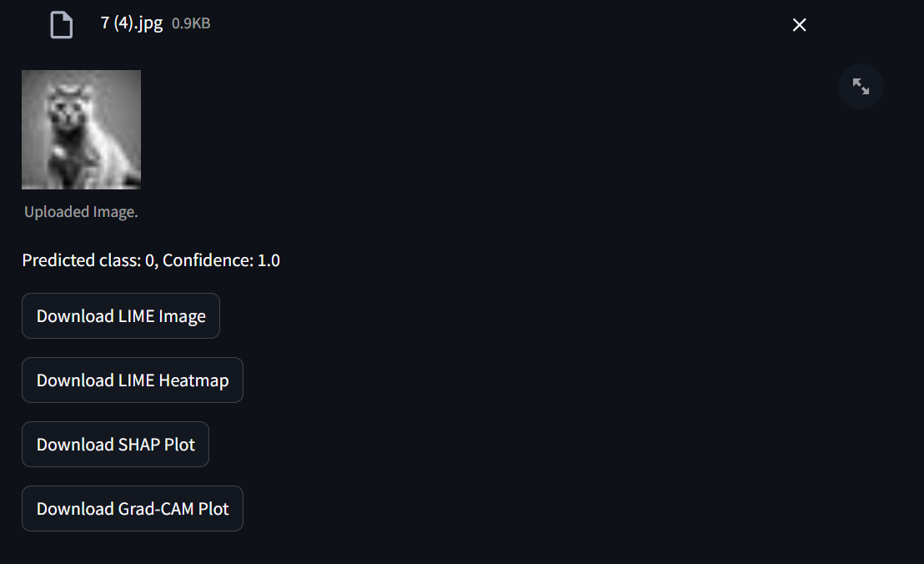The image size is (924, 564).
Task: View the uploaded image in fullscreen
Action: point(861,86)
